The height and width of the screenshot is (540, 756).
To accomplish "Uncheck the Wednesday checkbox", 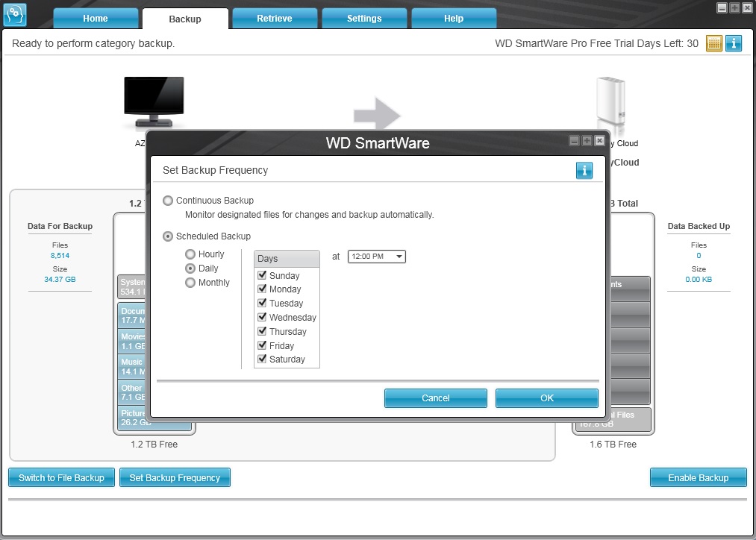I will (x=262, y=317).
